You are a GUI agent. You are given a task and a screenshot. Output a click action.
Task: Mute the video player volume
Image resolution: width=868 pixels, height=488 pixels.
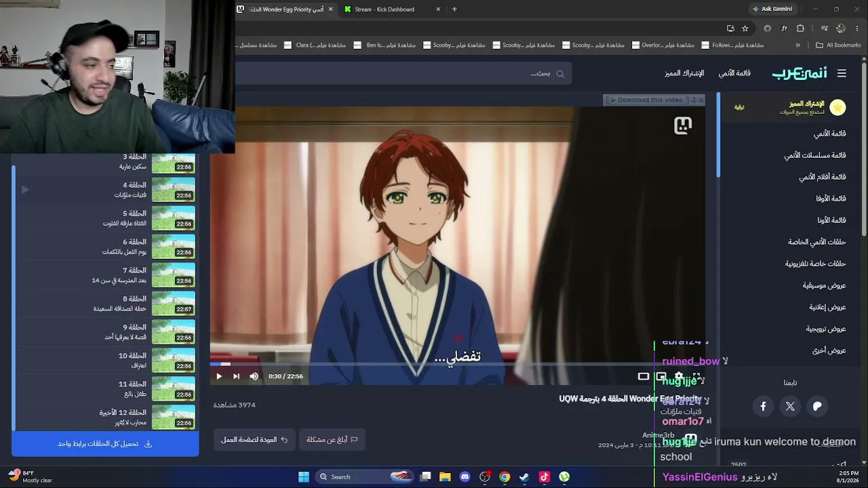point(254,376)
